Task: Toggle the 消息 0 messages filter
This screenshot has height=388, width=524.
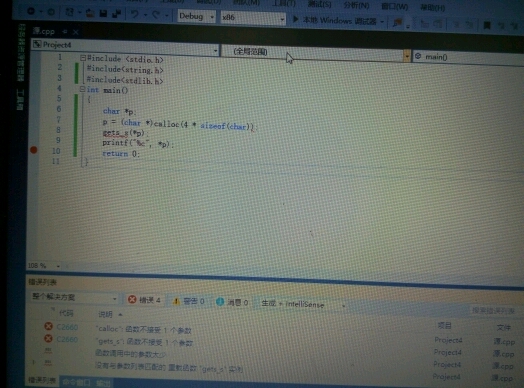Action: (232, 302)
